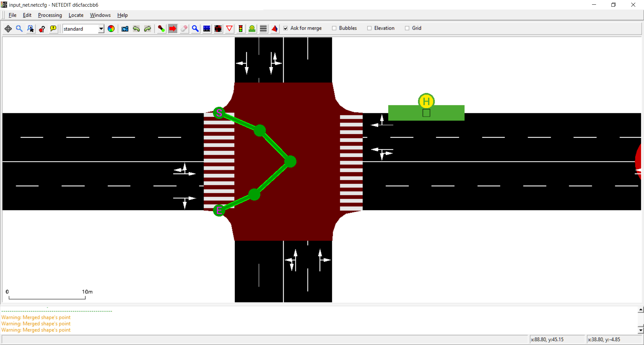Viewport: 644px width, 345px height.
Task: Open the Windows menu
Action: point(100,15)
